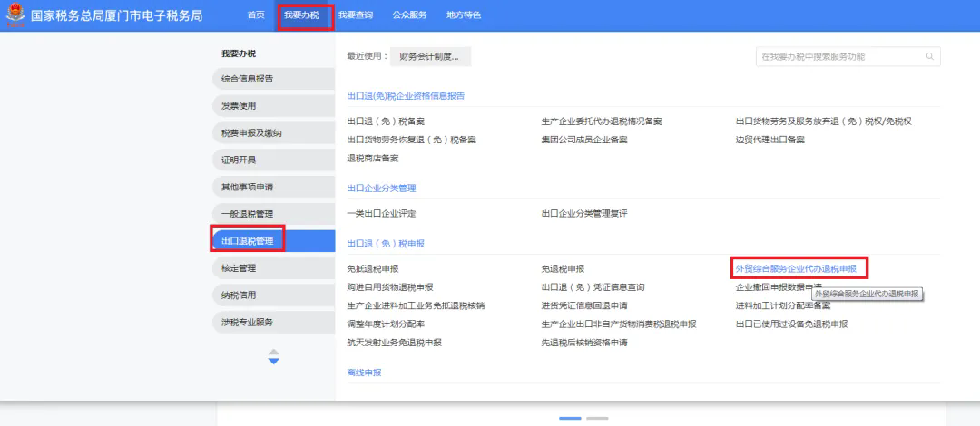Click the 外贸综合服务企业代办退税申报 link
The image size is (980, 426).
coord(796,268)
